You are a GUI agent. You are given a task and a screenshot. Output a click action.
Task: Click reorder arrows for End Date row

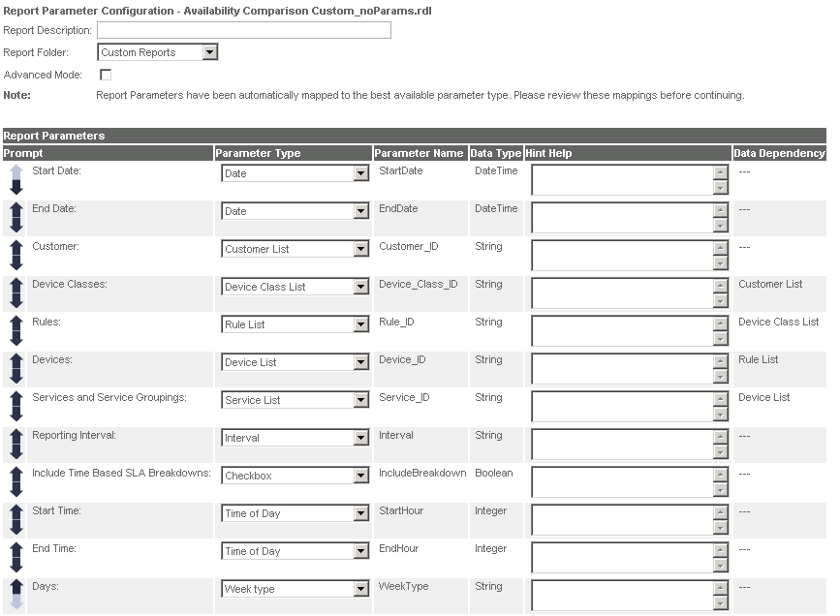[16, 218]
